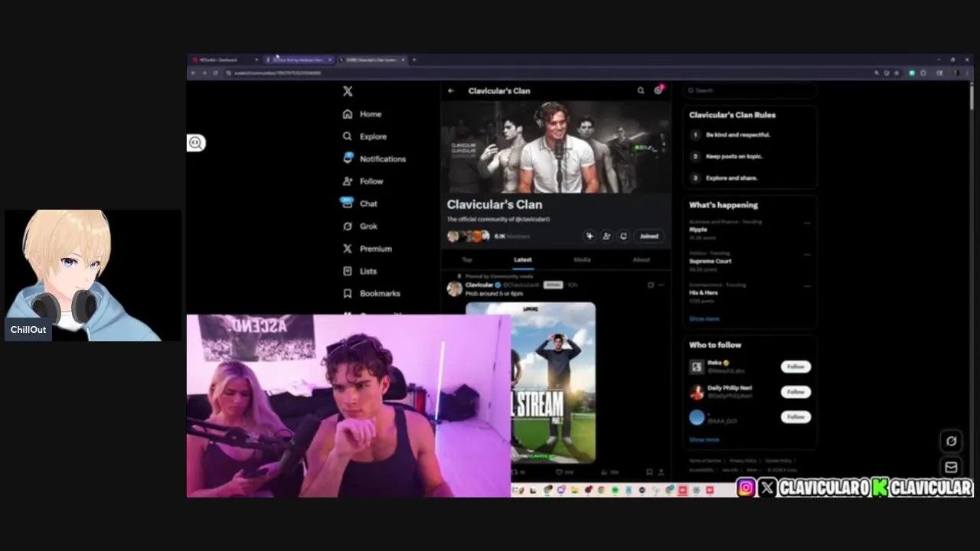The width and height of the screenshot is (980, 551).
Task: Bookmark the pinned Clavicular post
Action: pos(649,472)
